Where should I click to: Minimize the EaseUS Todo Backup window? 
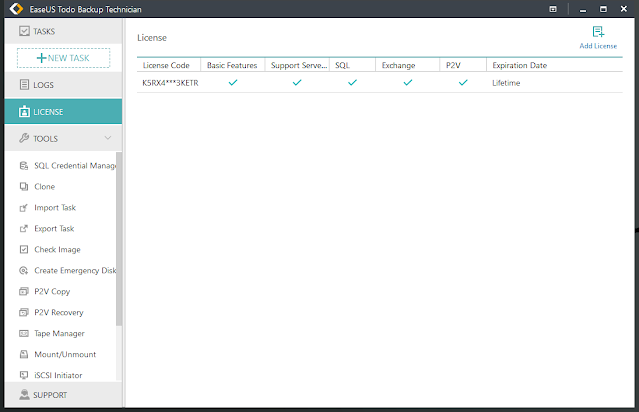[x=583, y=9]
